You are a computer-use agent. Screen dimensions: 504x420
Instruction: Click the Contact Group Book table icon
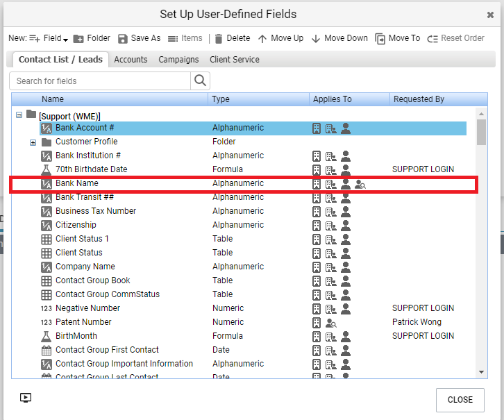pyautogui.click(x=47, y=281)
